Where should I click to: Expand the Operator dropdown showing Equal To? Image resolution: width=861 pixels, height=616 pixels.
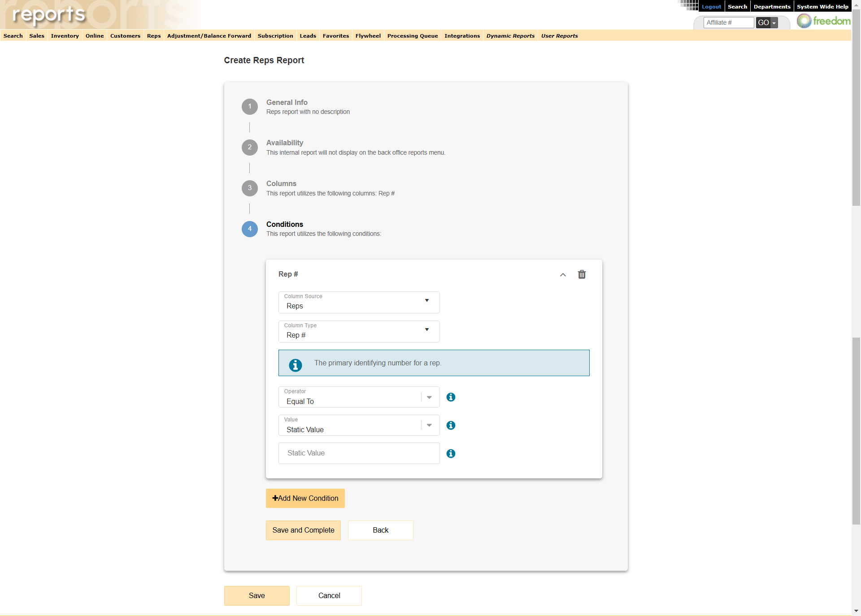coord(429,397)
